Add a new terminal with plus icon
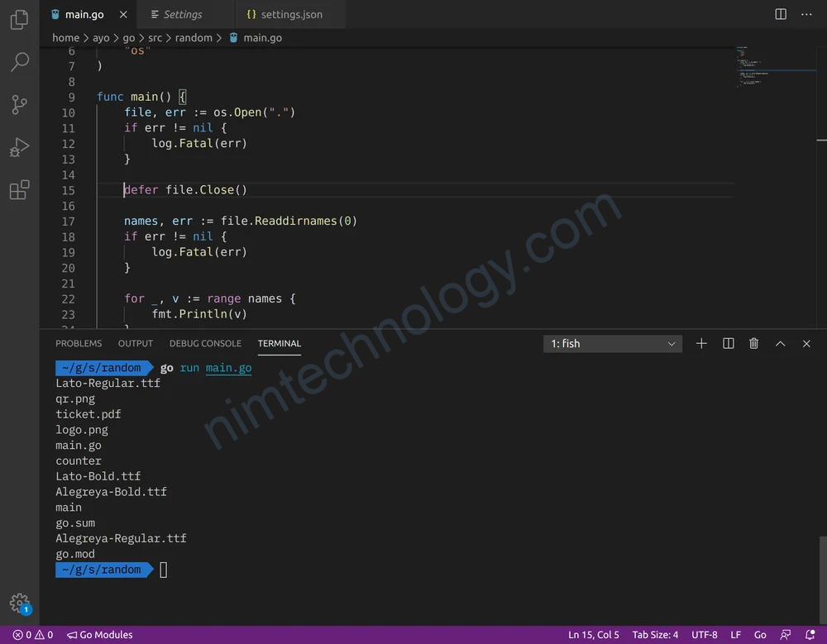Viewport: 827px width, 644px height. coord(701,343)
